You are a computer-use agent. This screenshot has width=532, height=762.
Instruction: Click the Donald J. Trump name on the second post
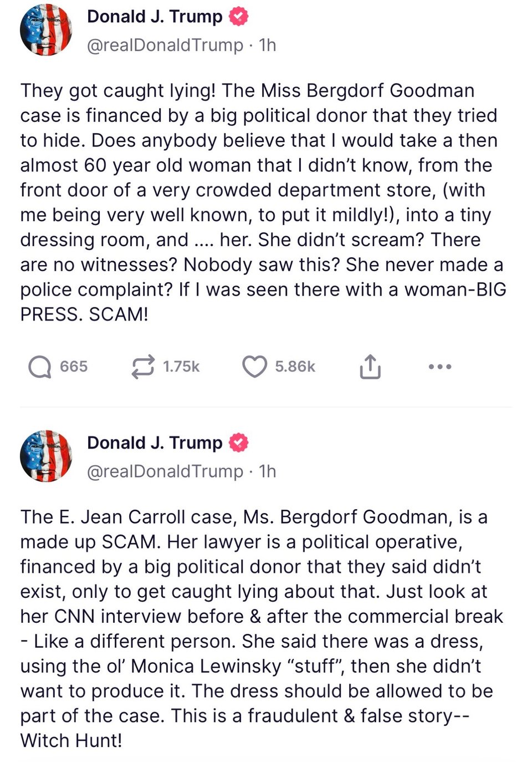pyautogui.click(x=154, y=443)
